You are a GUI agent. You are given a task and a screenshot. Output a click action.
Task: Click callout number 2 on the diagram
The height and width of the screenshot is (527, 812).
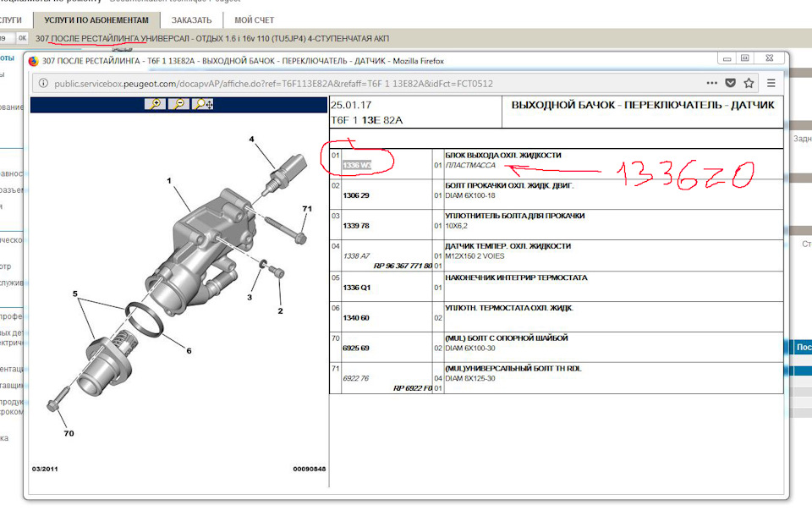tap(280, 311)
